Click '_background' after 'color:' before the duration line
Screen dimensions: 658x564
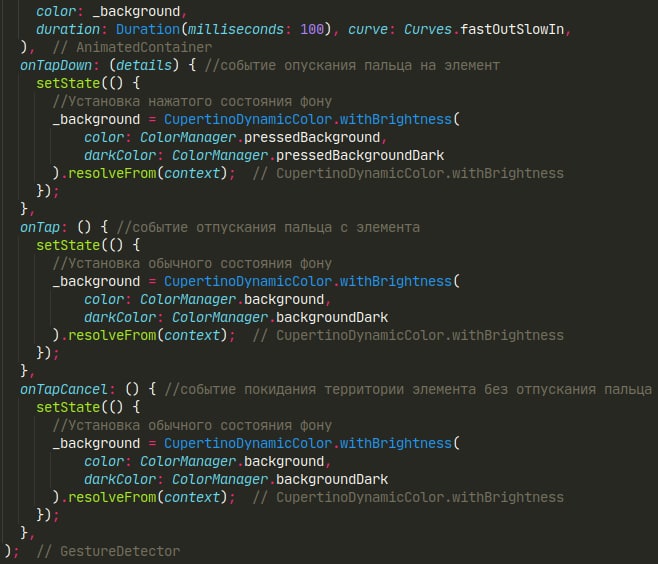136,11
